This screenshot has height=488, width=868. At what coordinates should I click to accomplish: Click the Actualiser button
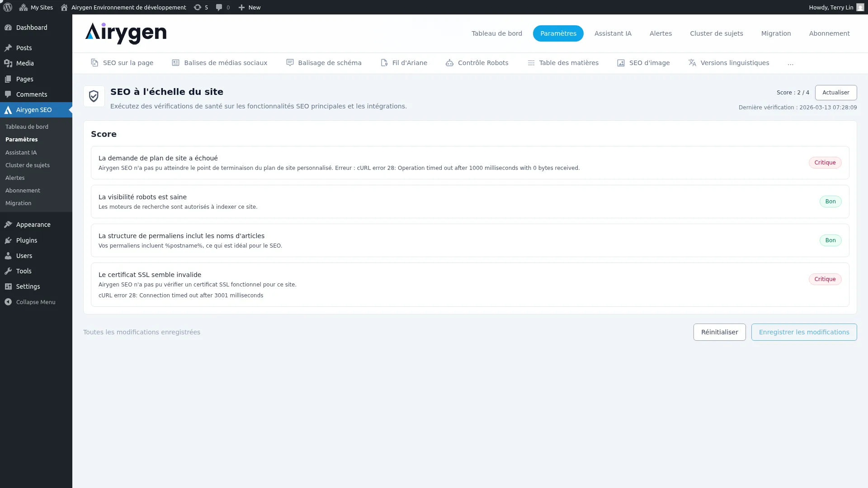pos(836,93)
